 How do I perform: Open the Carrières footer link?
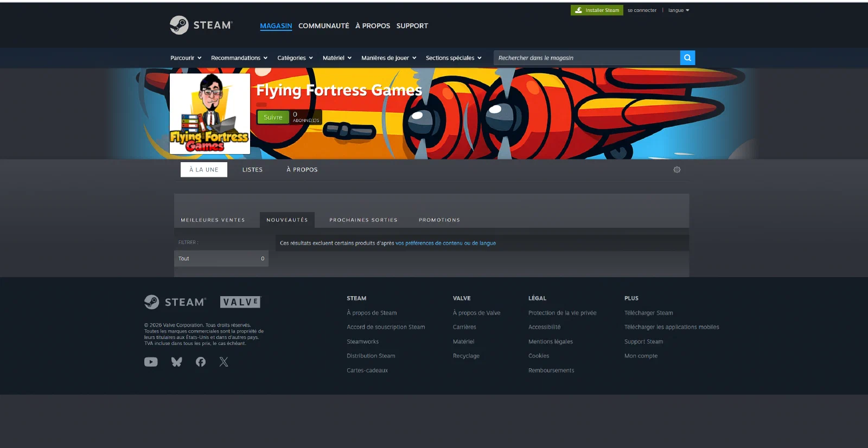pyautogui.click(x=464, y=327)
